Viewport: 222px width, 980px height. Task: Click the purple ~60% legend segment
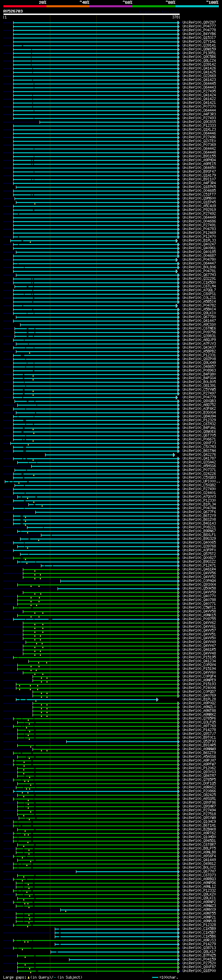pyautogui.click(x=111, y=6)
